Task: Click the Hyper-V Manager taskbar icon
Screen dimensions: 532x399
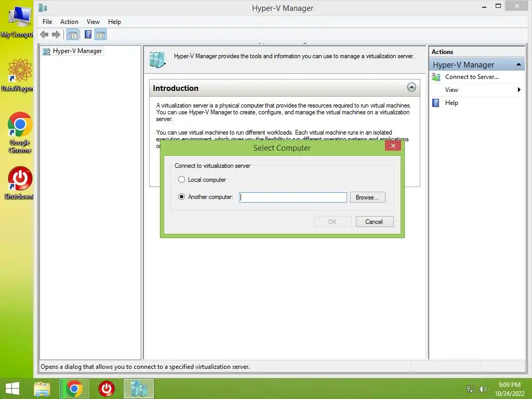Action: 139,389
